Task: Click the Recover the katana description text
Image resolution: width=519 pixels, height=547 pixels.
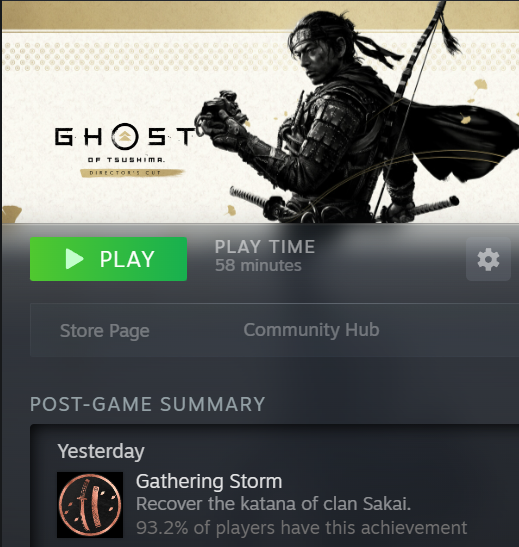Action: 273,504
